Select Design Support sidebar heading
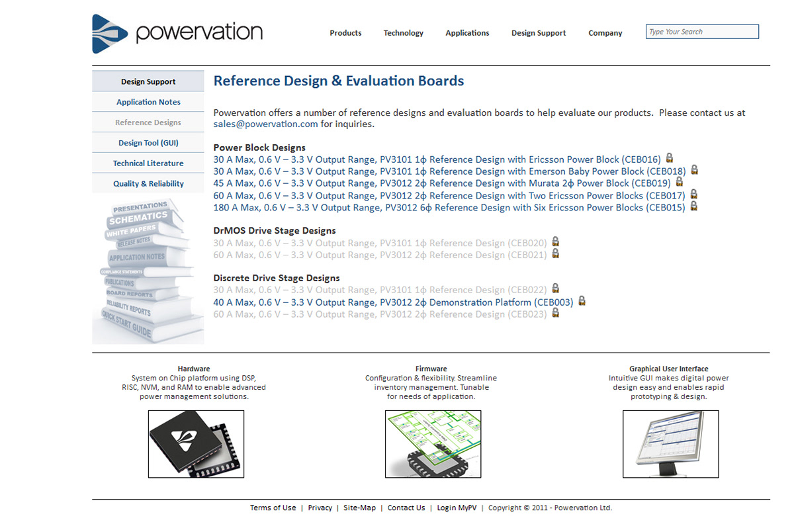Viewport: 794px width, 532px height. tap(148, 81)
